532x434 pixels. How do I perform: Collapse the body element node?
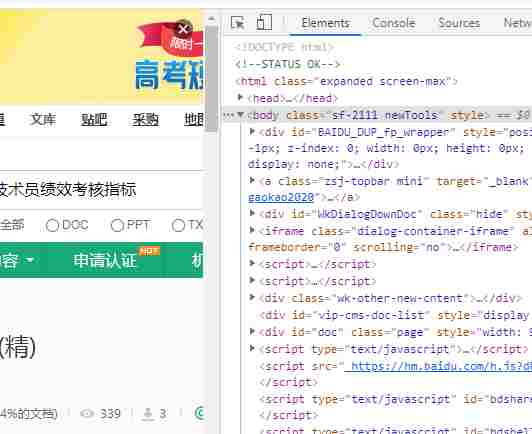(x=240, y=115)
